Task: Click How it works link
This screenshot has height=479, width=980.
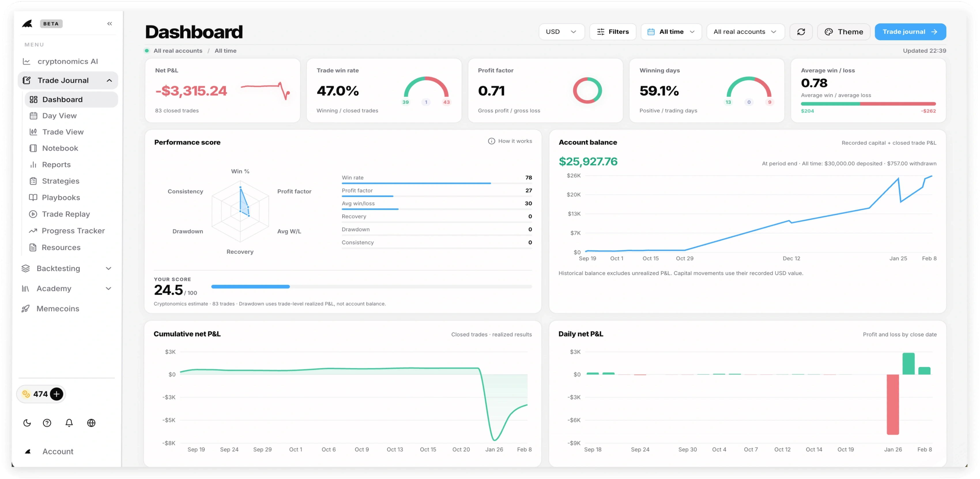Action: pos(510,141)
